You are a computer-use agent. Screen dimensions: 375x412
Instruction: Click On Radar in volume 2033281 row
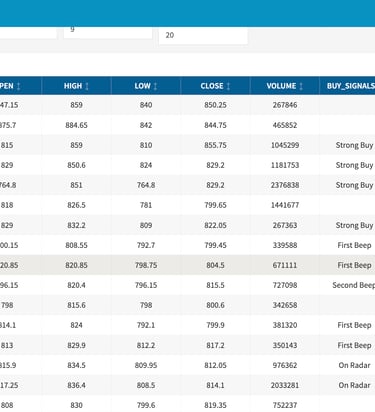tap(354, 385)
